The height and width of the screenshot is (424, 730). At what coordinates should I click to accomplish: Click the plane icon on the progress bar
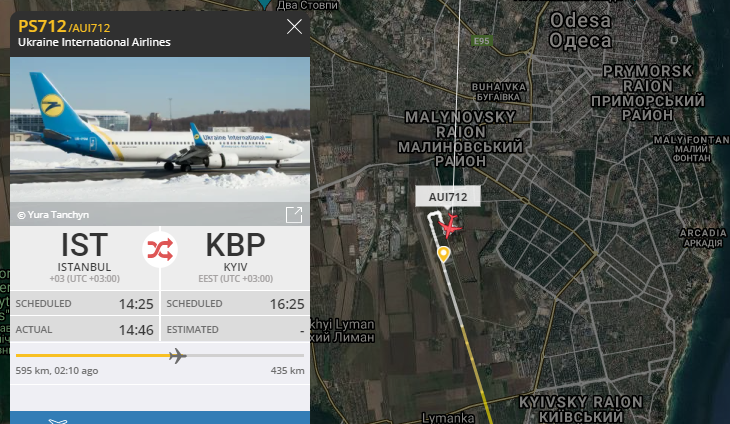point(177,356)
